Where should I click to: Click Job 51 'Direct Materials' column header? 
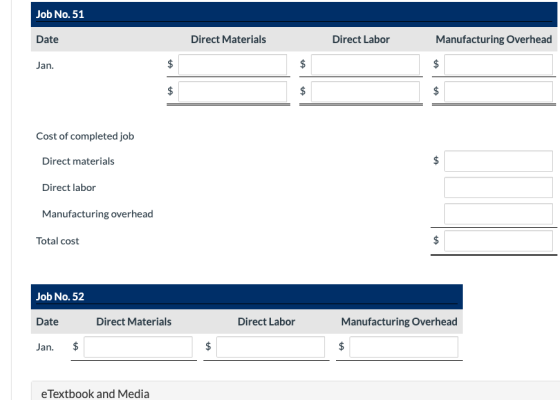(229, 39)
